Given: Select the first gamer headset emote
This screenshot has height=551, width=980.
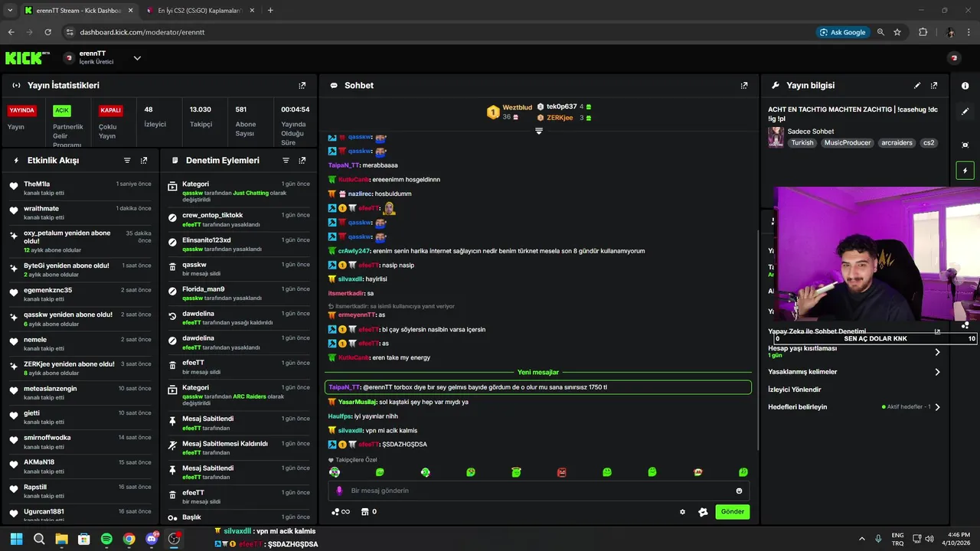Looking at the screenshot, I should click(x=335, y=472).
